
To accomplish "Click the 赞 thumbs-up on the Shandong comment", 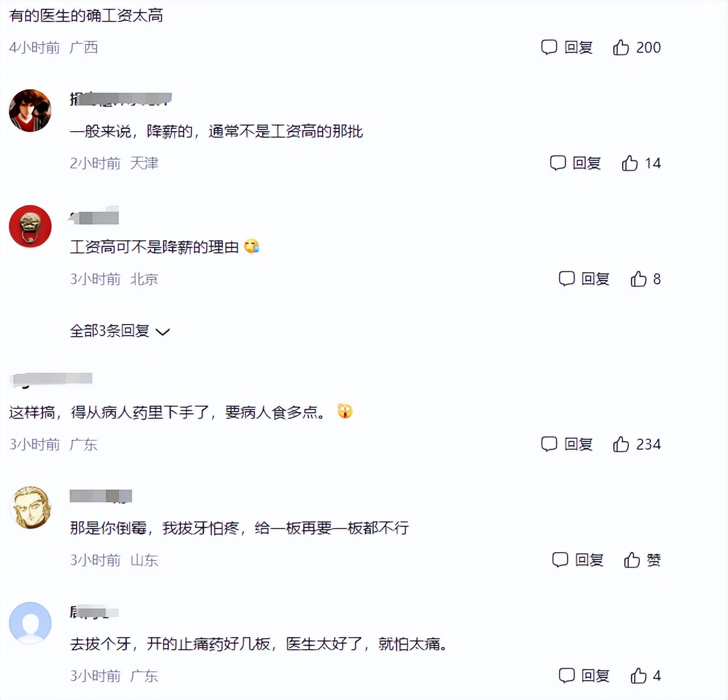I will pyautogui.click(x=642, y=560).
